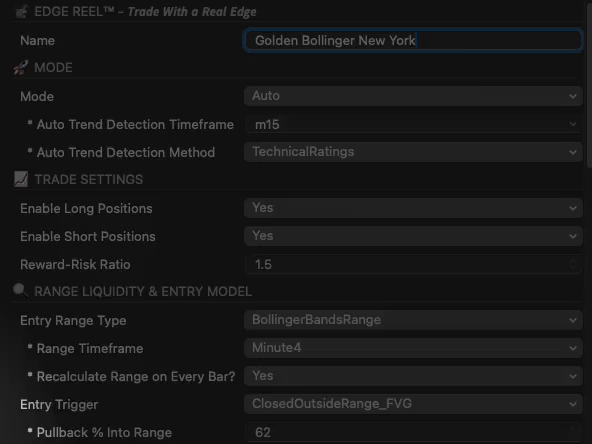The height and width of the screenshot is (444, 592).
Task: Open Enable Short Positions dropdown
Action: [413, 236]
